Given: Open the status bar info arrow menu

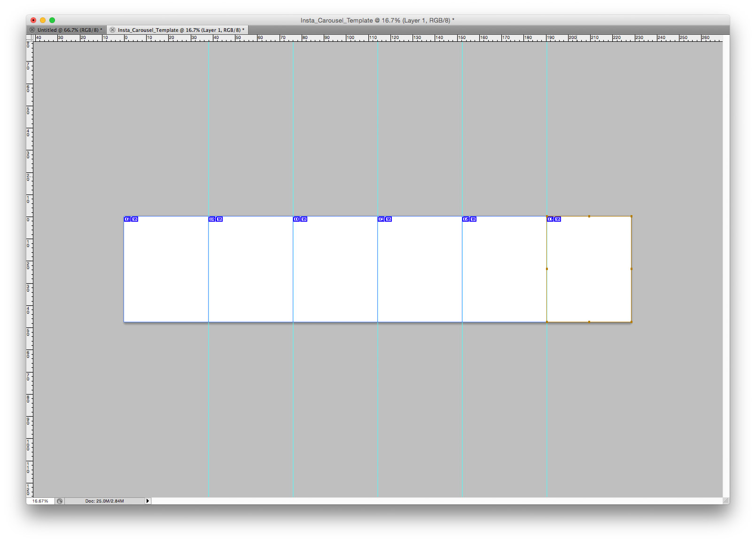Looking at the screenshot, I should (x=148, y=501).
